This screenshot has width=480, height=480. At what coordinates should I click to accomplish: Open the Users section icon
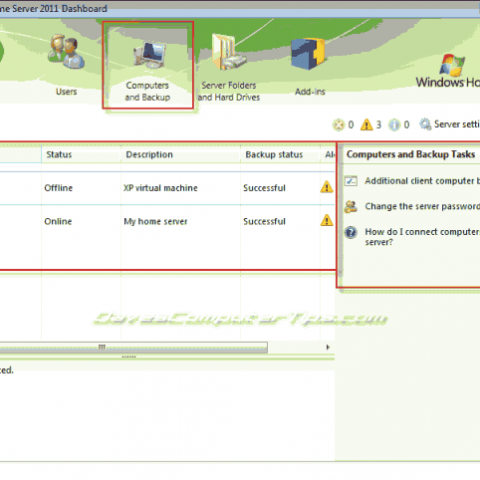[67, 52]
